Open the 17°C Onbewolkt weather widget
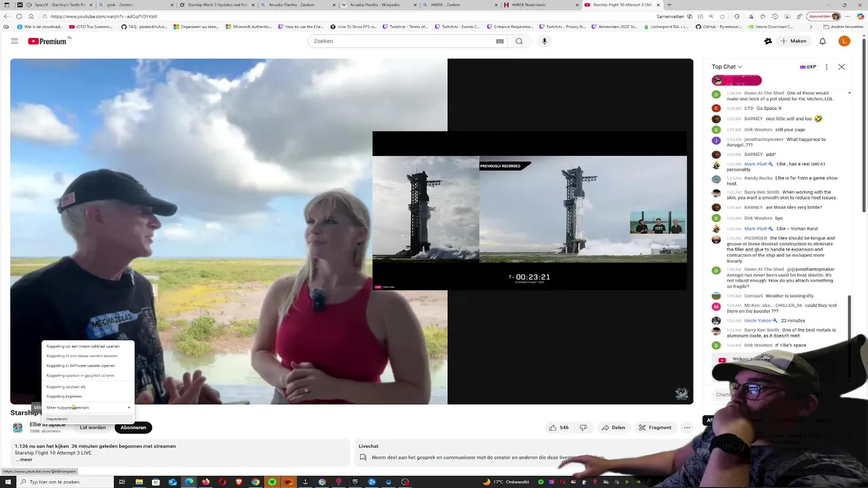This screenshot has height=488, width=868. pos(506,482)
